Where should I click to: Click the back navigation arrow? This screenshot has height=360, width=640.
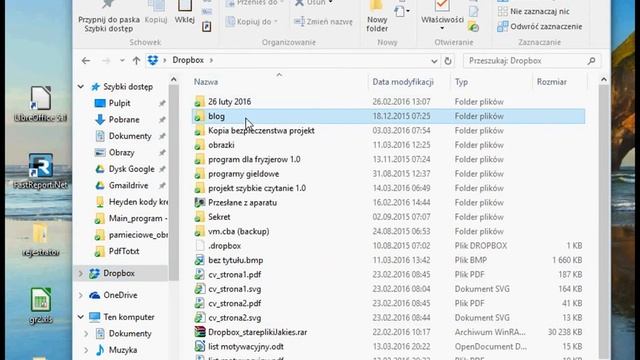pyautogui.click(x=86, y=61)
